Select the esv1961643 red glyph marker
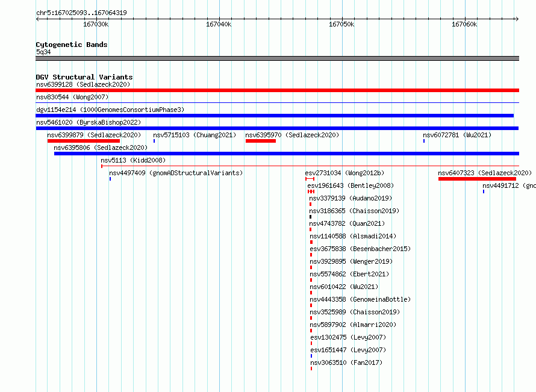 click(311, 191)
